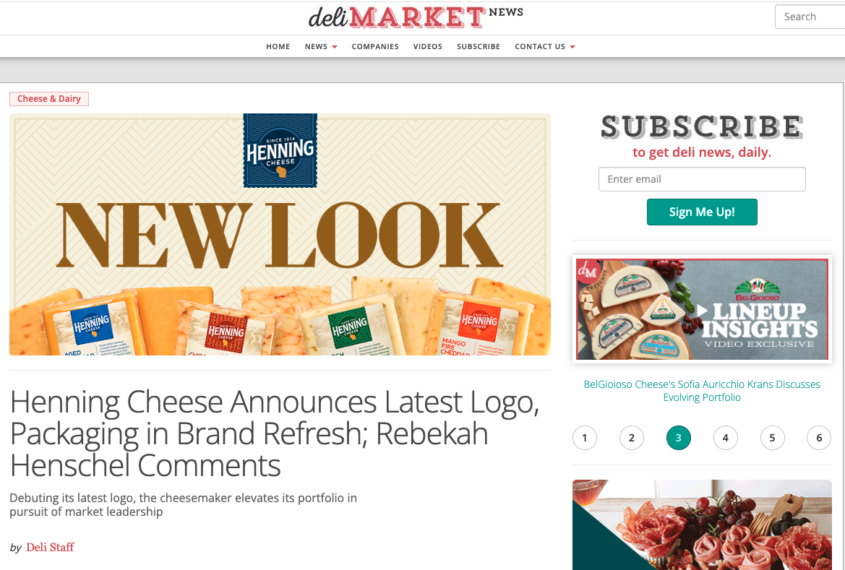Switch to carousel page 5
Image resolution: width=845 pixels, height=570 pixels.
pos(772,437)
